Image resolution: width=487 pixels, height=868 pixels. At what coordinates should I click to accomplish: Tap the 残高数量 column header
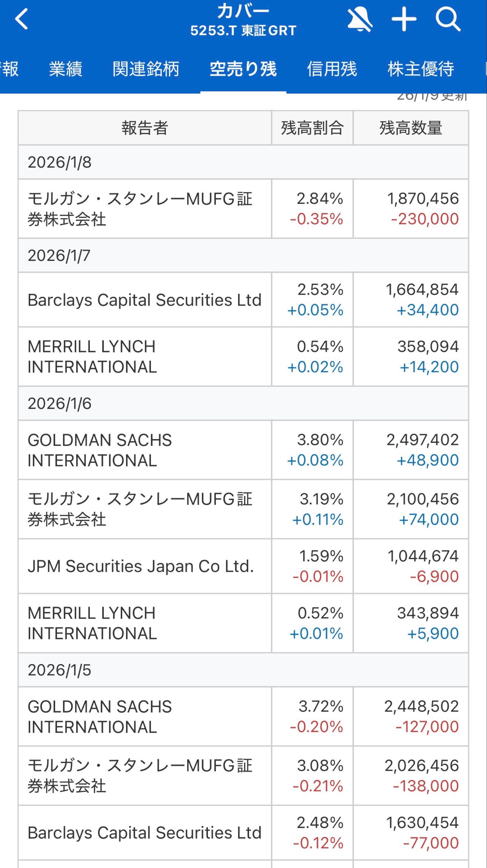[411, 128]
